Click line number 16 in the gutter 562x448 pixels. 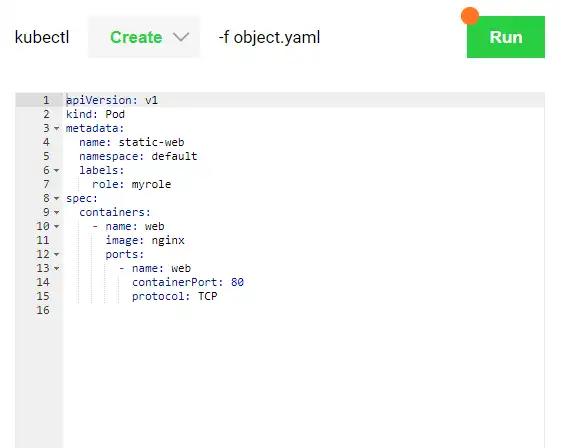[43, 310]
